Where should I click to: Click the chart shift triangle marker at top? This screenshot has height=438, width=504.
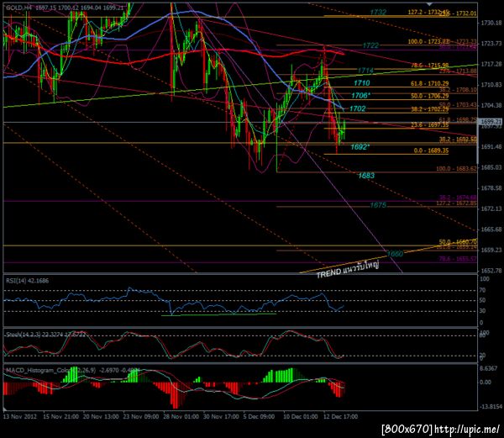click(430, 4)
